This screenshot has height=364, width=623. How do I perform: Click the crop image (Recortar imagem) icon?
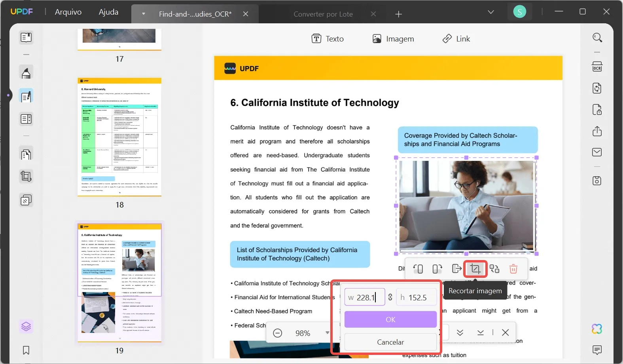475,269
